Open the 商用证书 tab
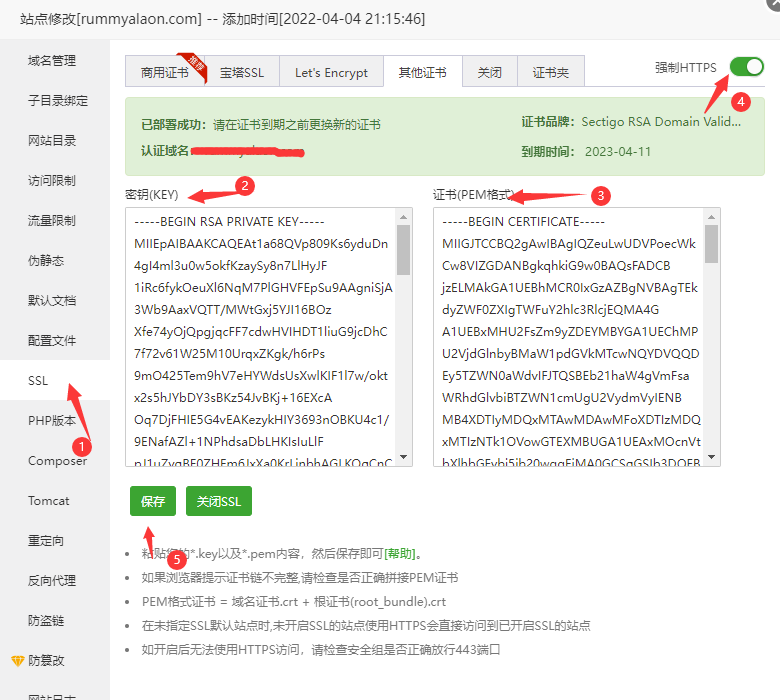Screen dimensions: 780x700 (x=163, y=73)
